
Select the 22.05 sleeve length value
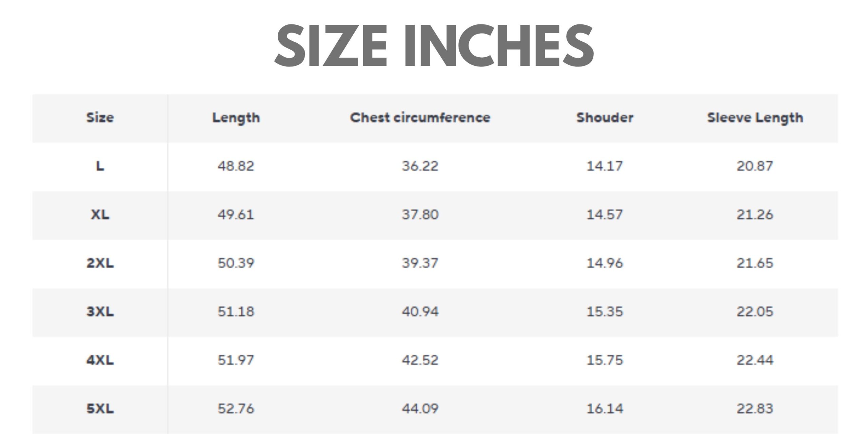pos(755,312)
